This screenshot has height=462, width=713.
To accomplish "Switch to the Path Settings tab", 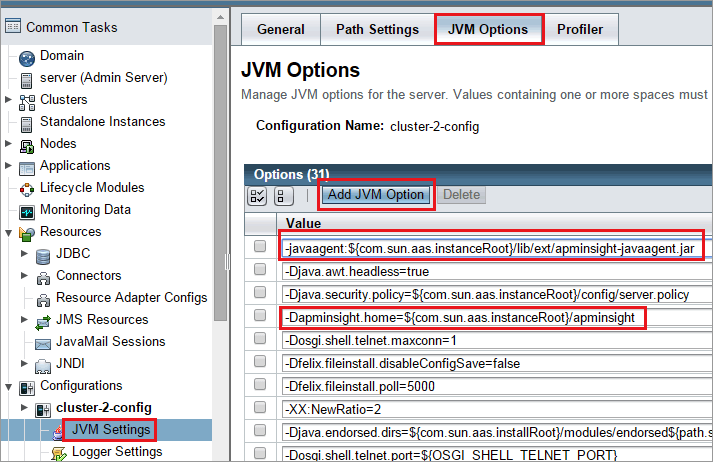I will pos(377,29).
